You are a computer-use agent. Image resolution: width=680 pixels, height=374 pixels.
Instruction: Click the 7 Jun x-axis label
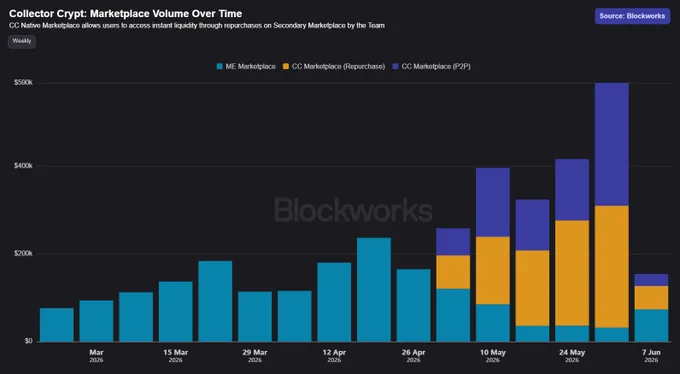tap(651, 356)
